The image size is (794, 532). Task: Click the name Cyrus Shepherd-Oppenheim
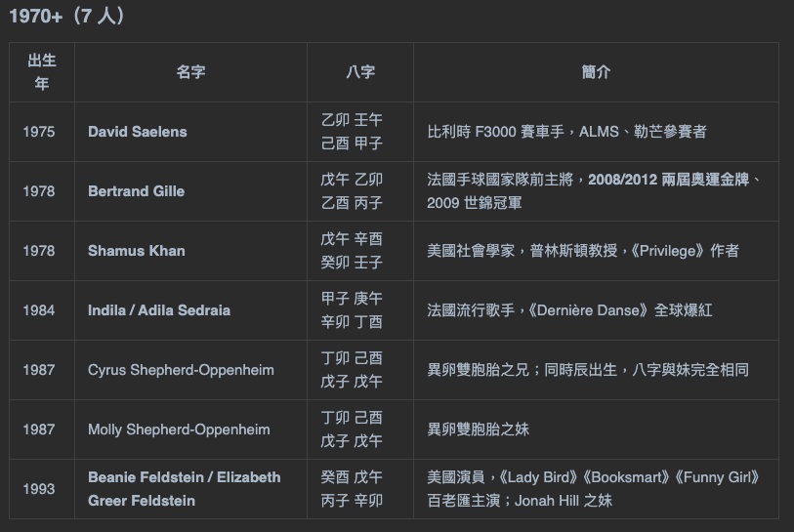click(x=181, y=370)
